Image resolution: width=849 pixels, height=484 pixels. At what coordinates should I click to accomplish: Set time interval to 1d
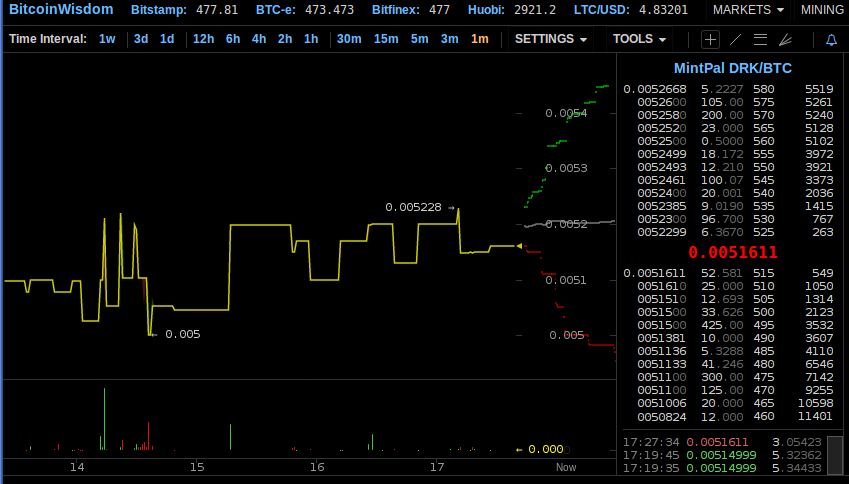click(x=167, y=39)
